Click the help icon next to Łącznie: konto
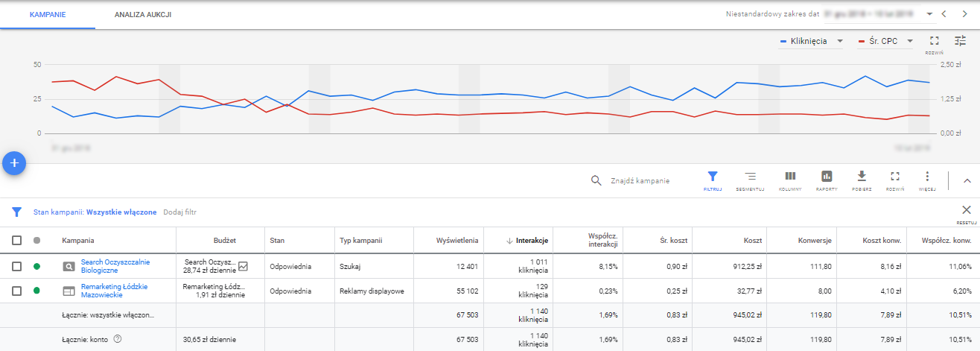 pos(117,339)
